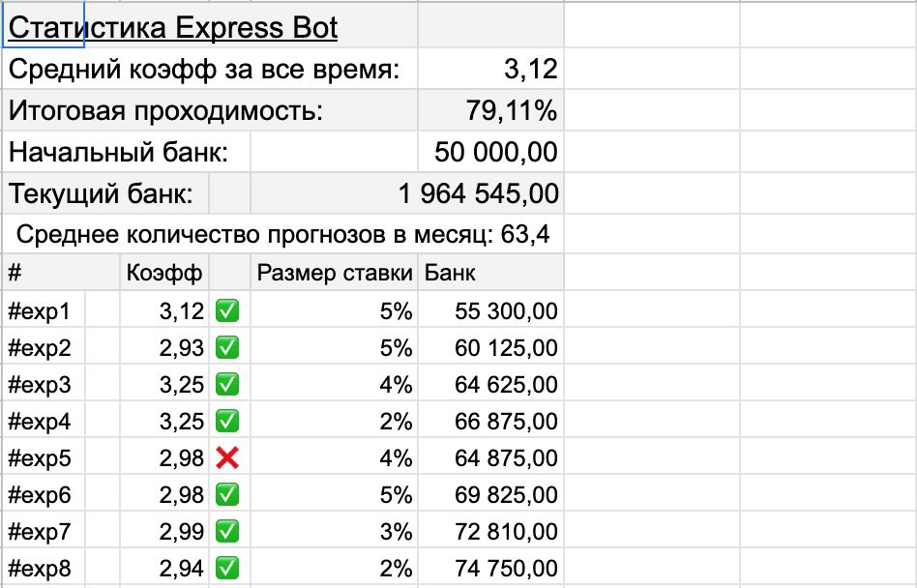
Task: Click the red cross in #exp5 row
Action: (x=229, y=458)
